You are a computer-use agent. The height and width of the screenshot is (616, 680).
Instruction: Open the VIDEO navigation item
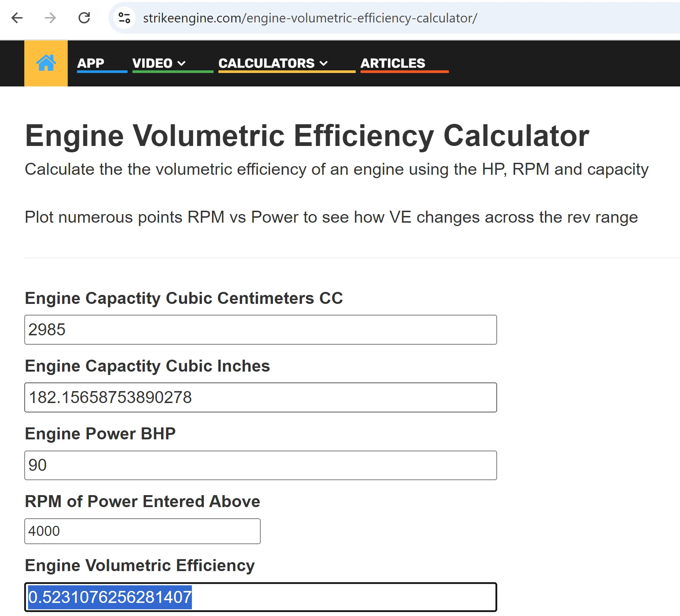(153, 63)
